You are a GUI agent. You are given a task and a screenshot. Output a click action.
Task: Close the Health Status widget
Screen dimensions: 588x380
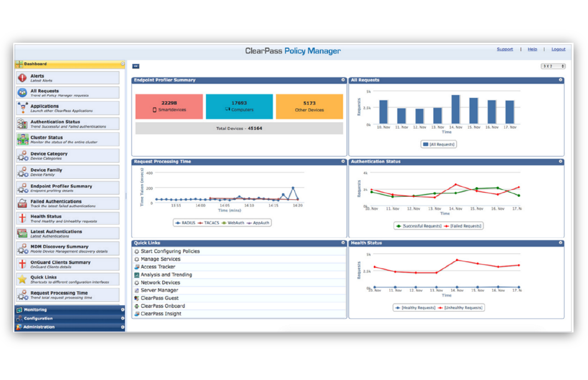(x=561, y=243)
